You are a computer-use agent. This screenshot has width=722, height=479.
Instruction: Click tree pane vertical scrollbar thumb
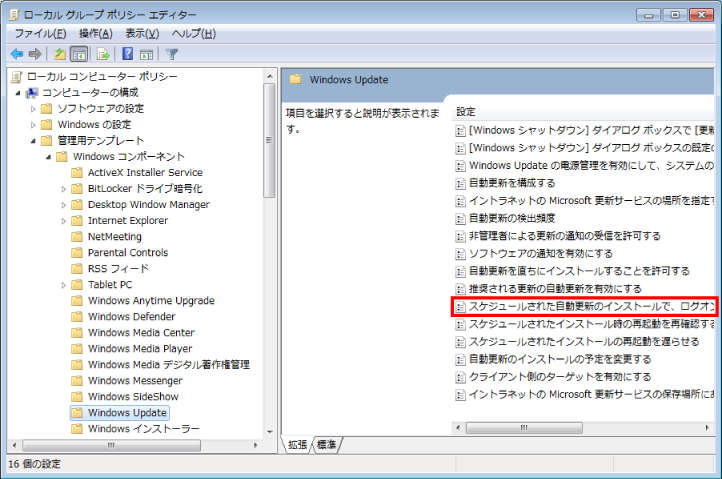(269, 140)
